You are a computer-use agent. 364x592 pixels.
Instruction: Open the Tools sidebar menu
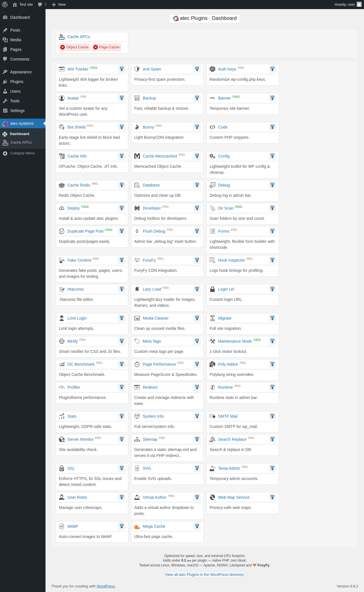click(x=23, y=101)
